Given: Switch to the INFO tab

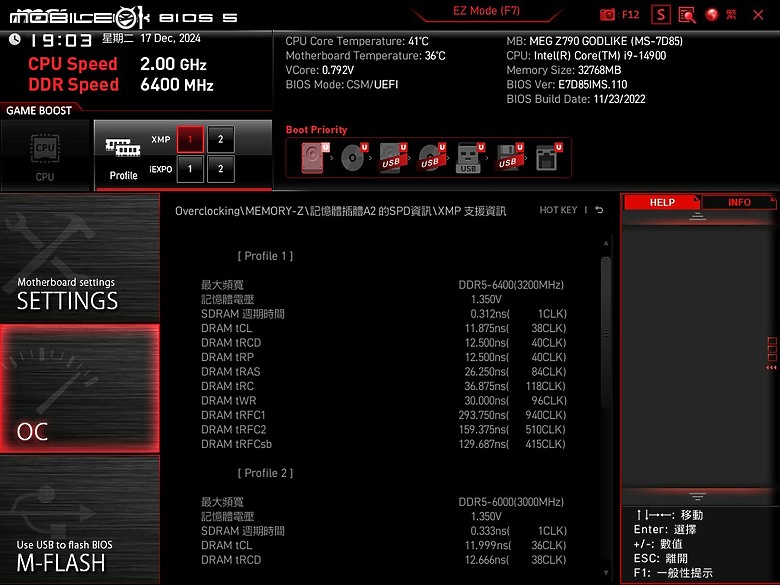Looking at the screenshot, I should (739, 202).
